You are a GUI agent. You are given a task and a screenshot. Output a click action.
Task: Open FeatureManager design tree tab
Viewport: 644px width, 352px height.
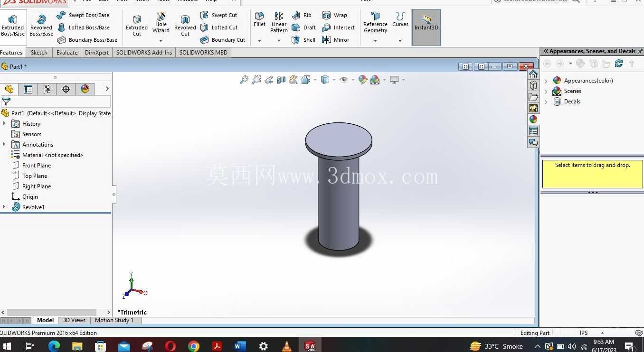point(9,89)
